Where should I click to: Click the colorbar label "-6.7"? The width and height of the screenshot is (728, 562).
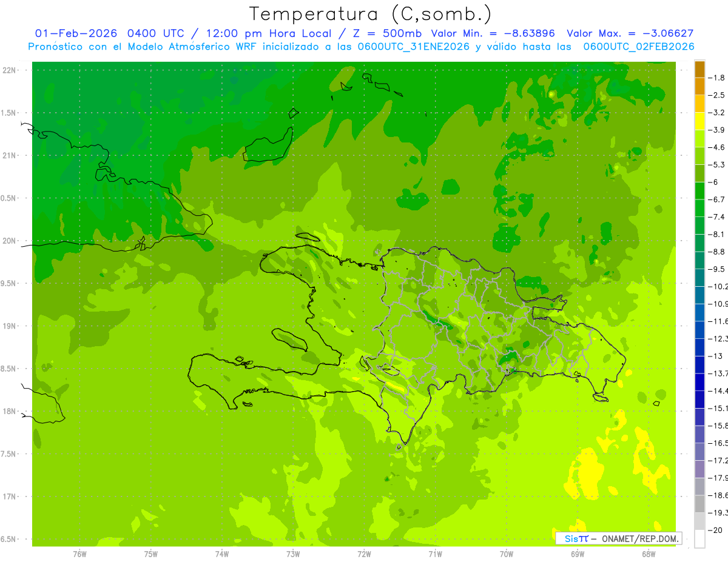pyautogui.click(x=717, y=199)
